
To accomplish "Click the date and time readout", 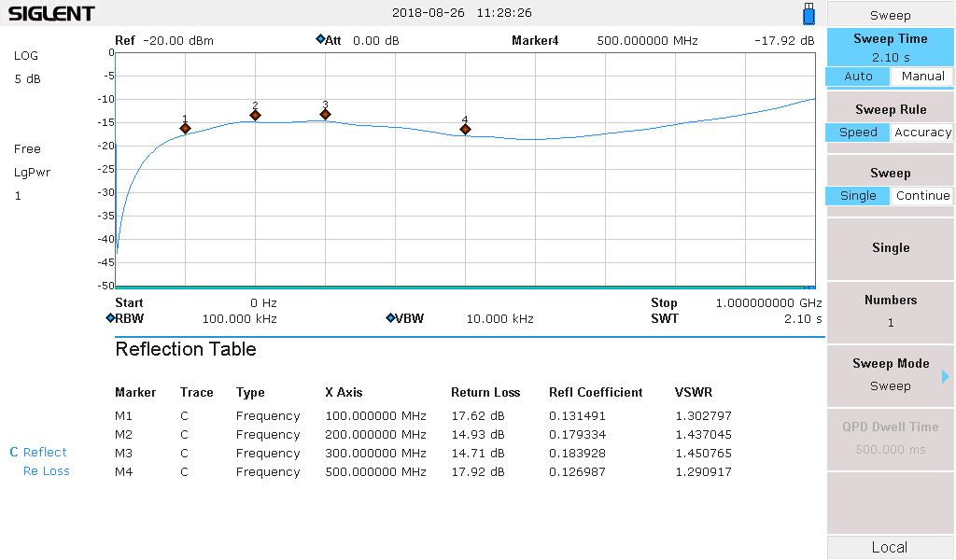I will (x=461, y=13).
